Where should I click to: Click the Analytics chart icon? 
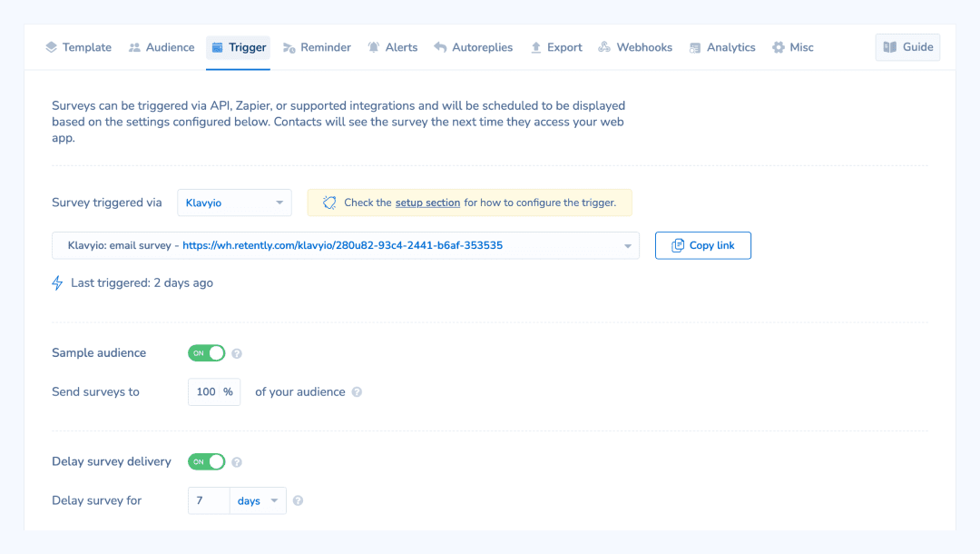click(695, 47)
